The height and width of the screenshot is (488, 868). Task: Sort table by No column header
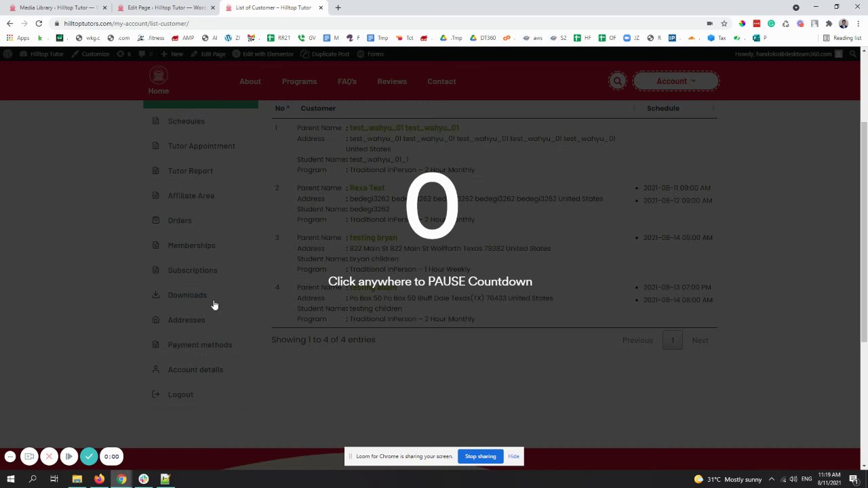(281, 108)
